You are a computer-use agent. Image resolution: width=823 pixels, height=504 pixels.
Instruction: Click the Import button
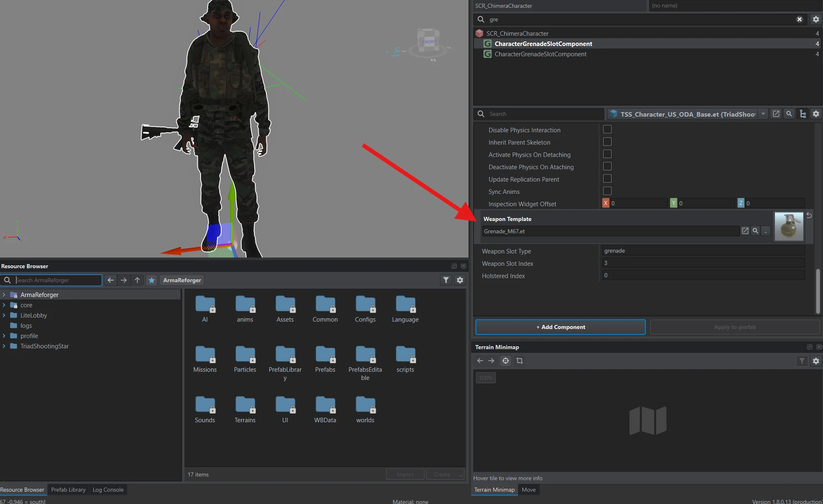pyautogui.click(x=405, y=474)
